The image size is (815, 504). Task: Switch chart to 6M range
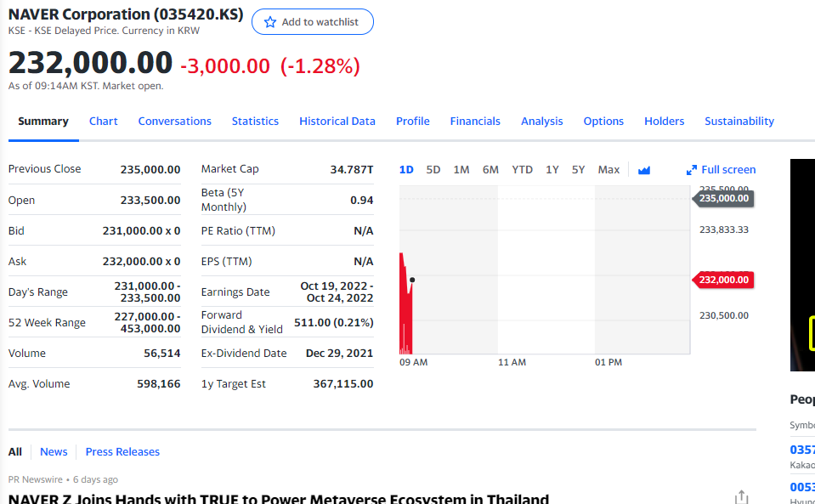coord(490,170)
